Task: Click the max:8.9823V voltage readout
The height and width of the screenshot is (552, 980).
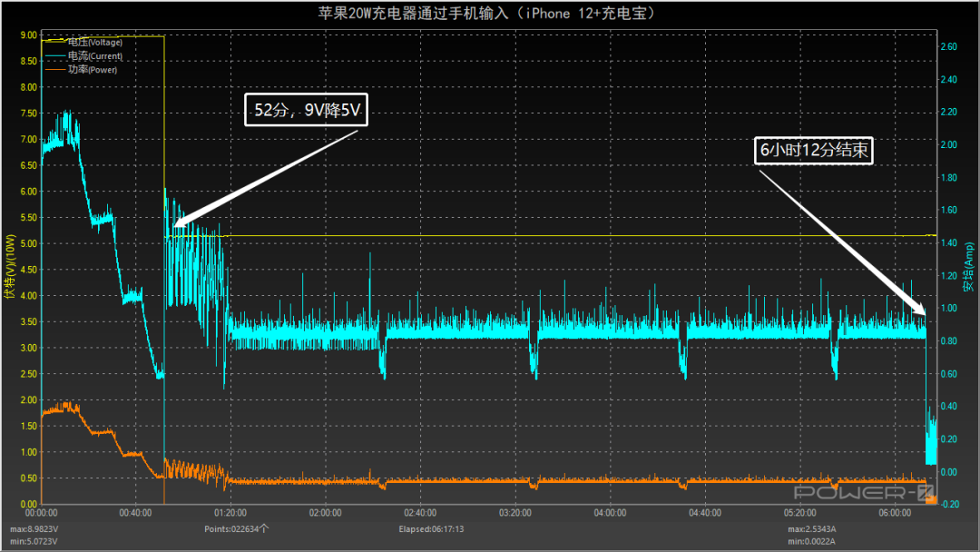Action: pyautogui.click(x=34, y=529)
